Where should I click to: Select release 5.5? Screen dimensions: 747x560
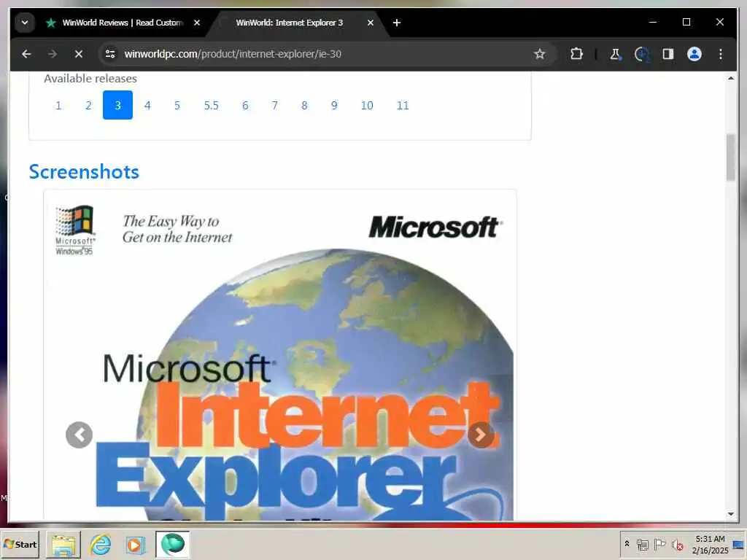211,105
